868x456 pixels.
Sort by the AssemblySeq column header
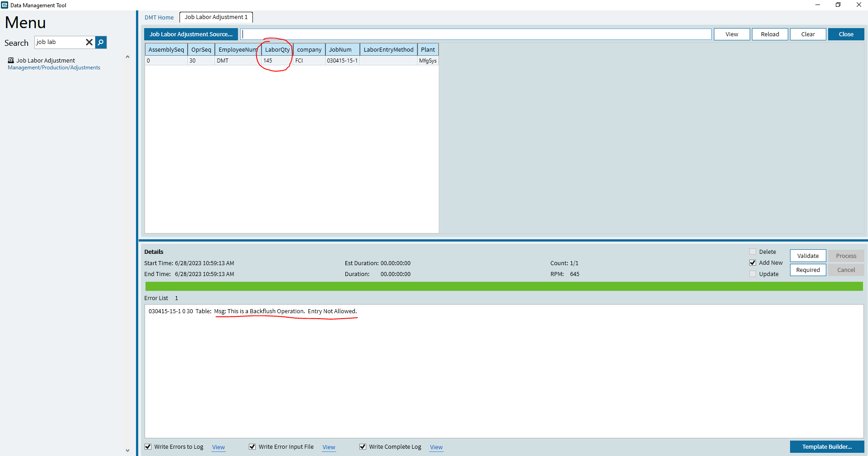166,49
